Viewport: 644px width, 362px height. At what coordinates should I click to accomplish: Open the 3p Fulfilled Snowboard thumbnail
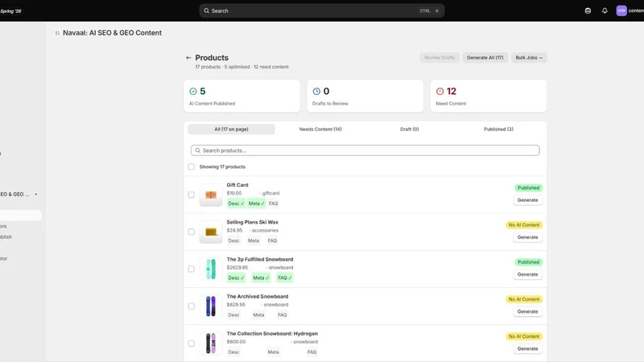tap(211, 269)
